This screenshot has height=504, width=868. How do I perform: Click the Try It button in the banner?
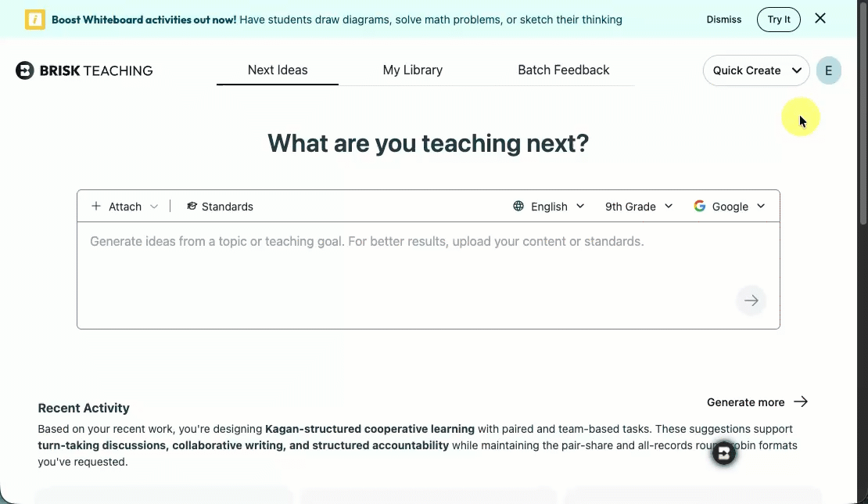(779, 19)
